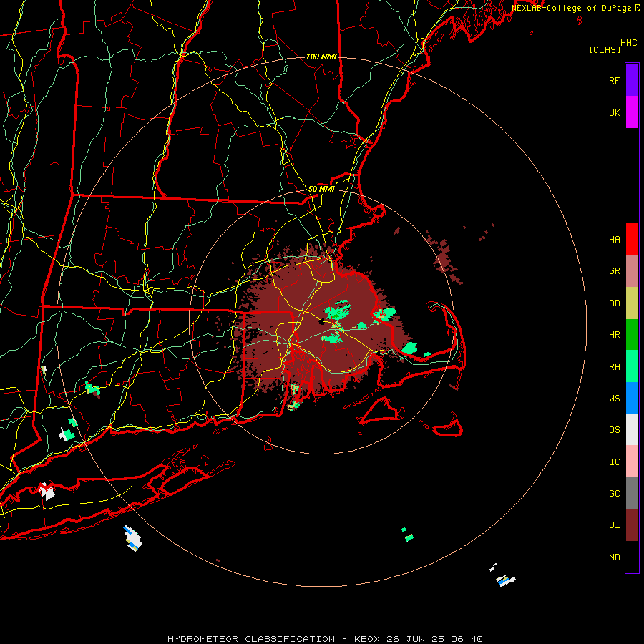
Task: Click the UK magenta legend swatch
Action: pos(632,112)
